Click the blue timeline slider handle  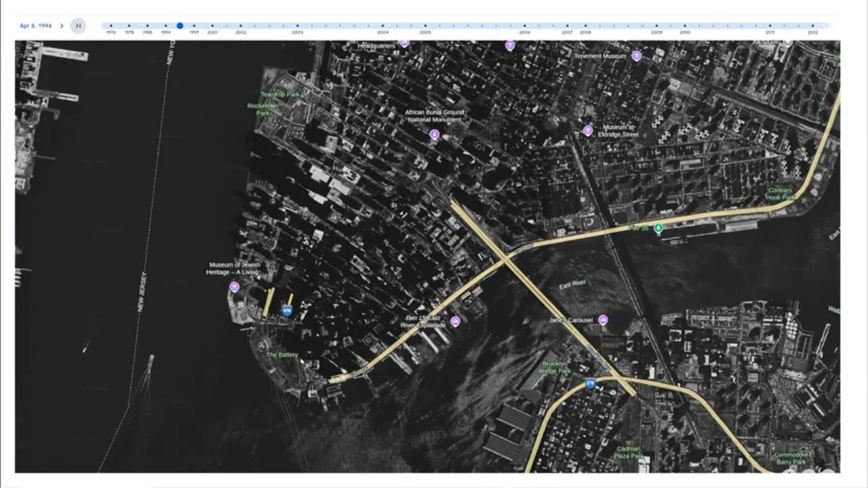[x=180, y=26]
